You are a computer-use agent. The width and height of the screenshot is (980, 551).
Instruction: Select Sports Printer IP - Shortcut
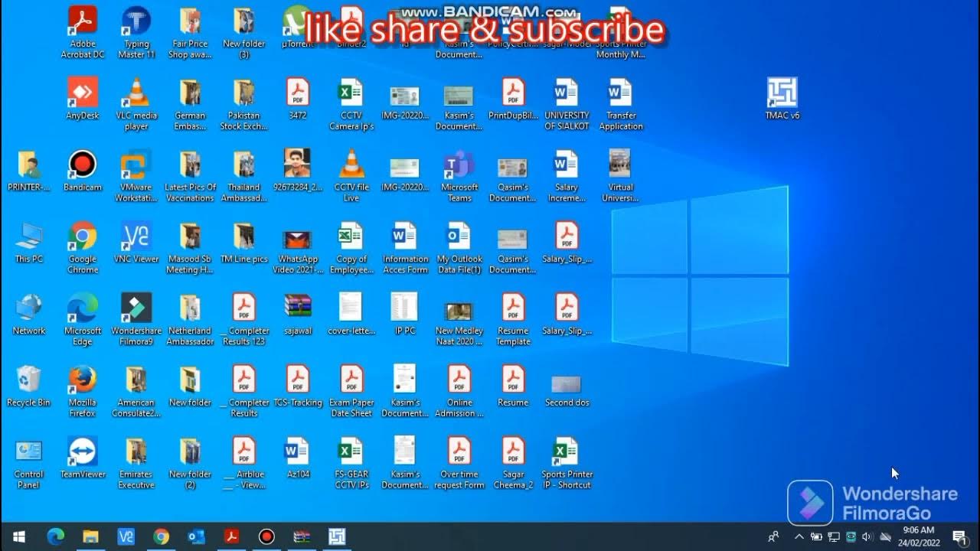(x=567, y=464)
